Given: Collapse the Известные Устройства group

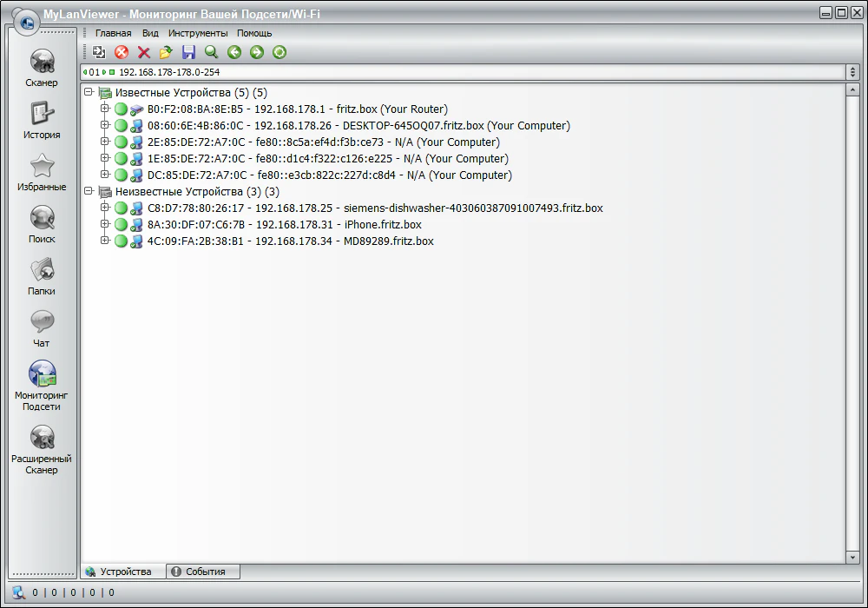Looking at the screenshot, I should point(89,92).
